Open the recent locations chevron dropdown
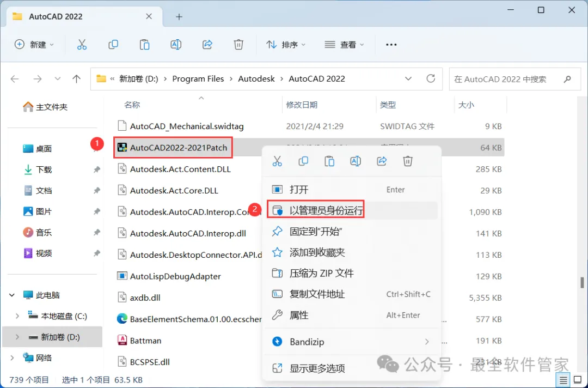 coord(57,79)
